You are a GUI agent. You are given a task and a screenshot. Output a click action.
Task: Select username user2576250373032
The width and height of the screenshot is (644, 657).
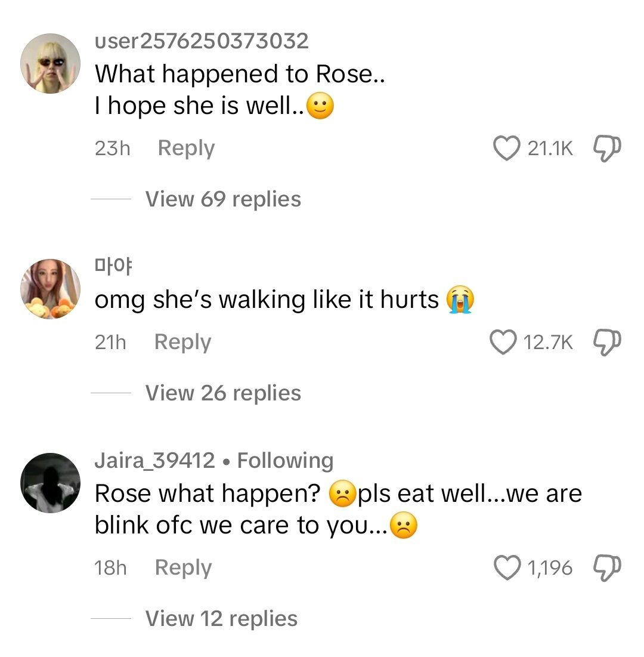point(201,41)
